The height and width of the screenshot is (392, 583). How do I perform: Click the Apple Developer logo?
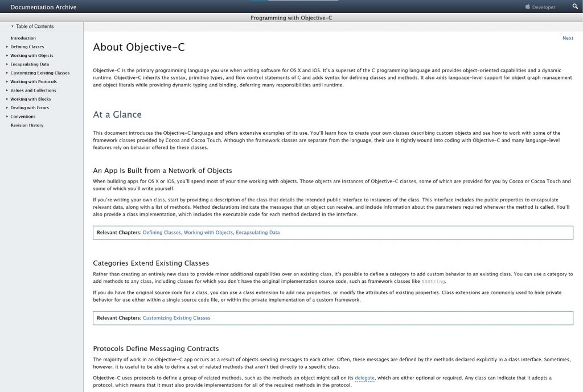pos(528,6)
